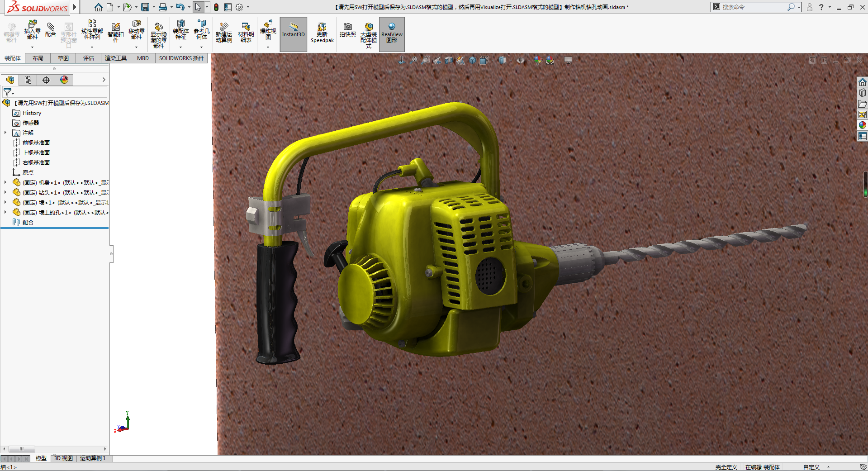This screenshot has width=868, height=471.
Task: Click the Zoom to Area magnifier icon
Action: tap(425, 60)
